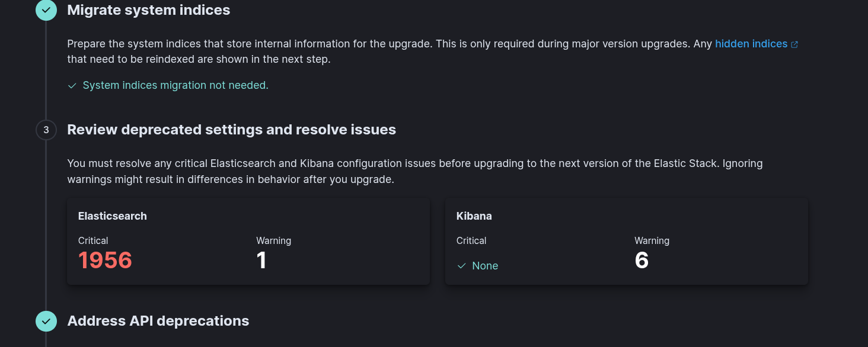Click the Elasticsearch Warning label
The width and height of the screenshot is (868, 347).
pos(273,240)
